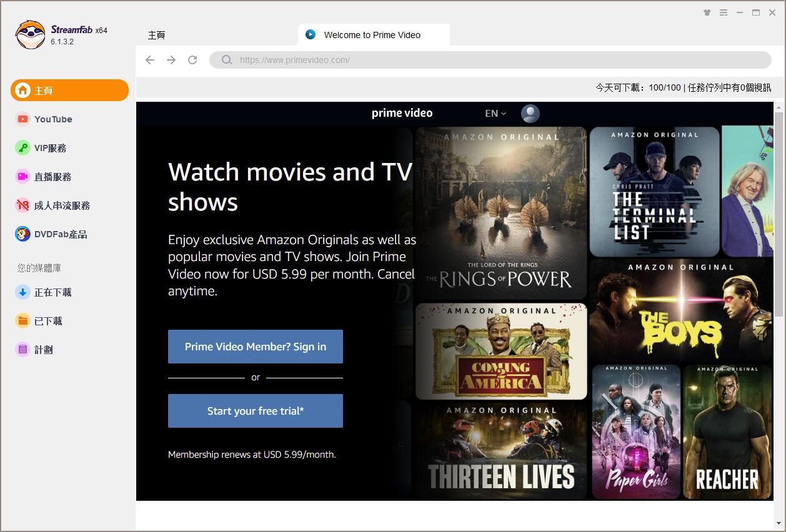Click Paper Girls poster

click(x=636, y=431)
